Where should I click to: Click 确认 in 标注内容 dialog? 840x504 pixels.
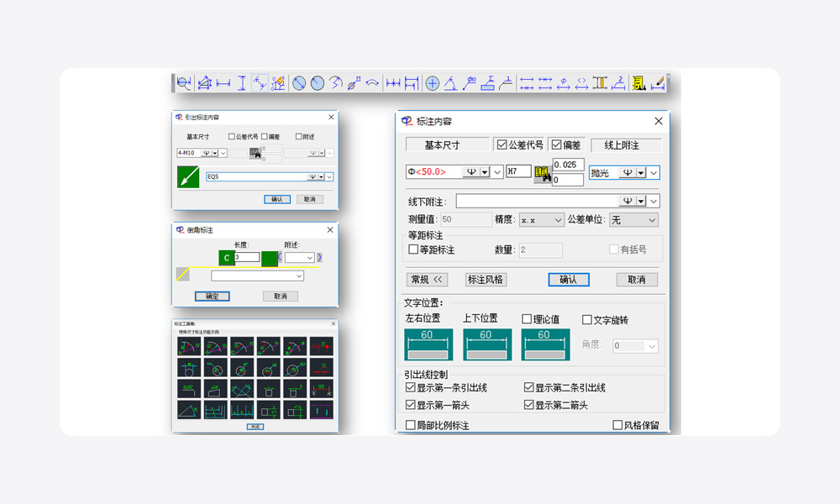[x=569, y=280]
